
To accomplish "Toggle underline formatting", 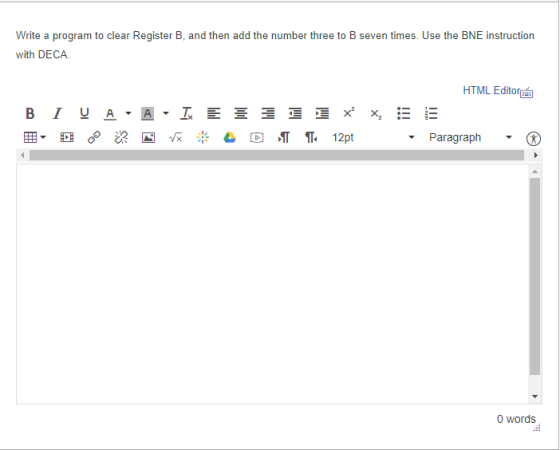I will (84, 114).
